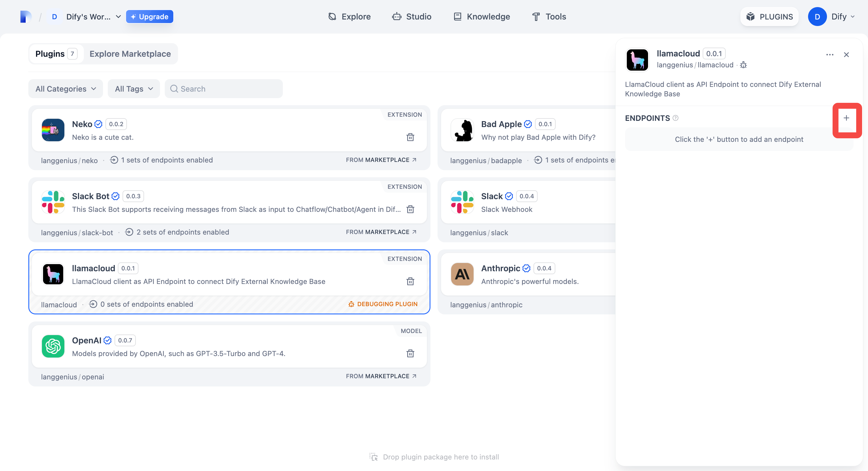This screenshot has width=868, height=471.
Task: Click the DEBUGGING PLUGIN label
Action: [x=383, y=304]
